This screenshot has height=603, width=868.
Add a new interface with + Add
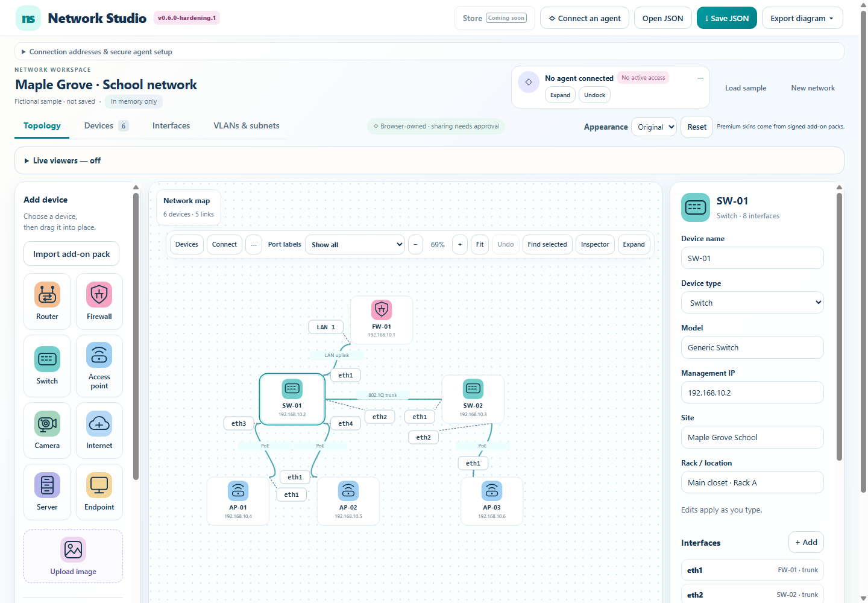tap(806, 542)
